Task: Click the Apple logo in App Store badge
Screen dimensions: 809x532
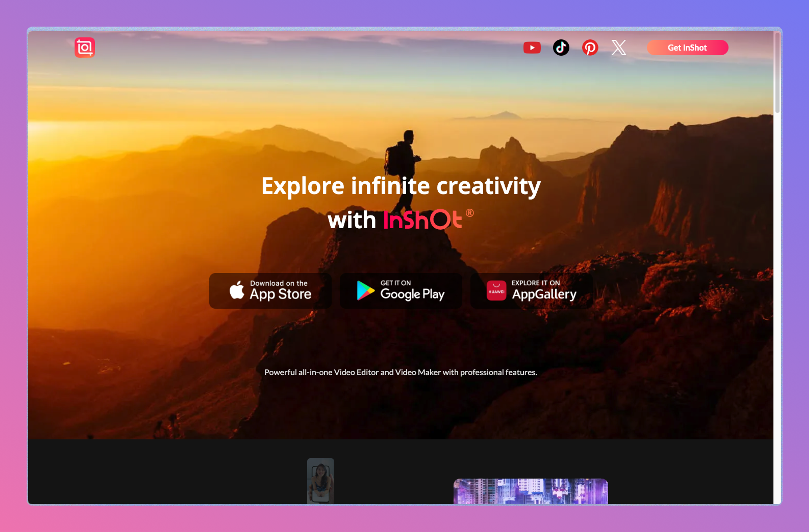Action: (237, 290)
